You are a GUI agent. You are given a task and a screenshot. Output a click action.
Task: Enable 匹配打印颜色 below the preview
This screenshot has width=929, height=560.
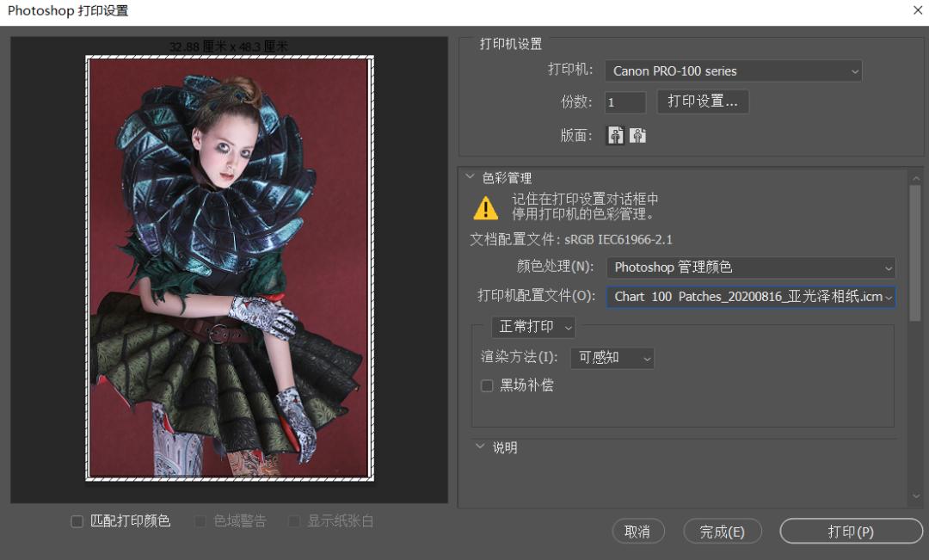coord(77,521)
